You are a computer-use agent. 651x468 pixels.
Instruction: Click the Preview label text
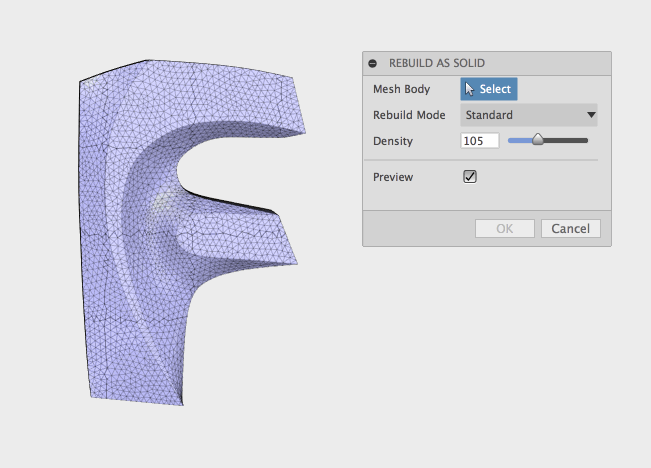[x=392, y=177]
